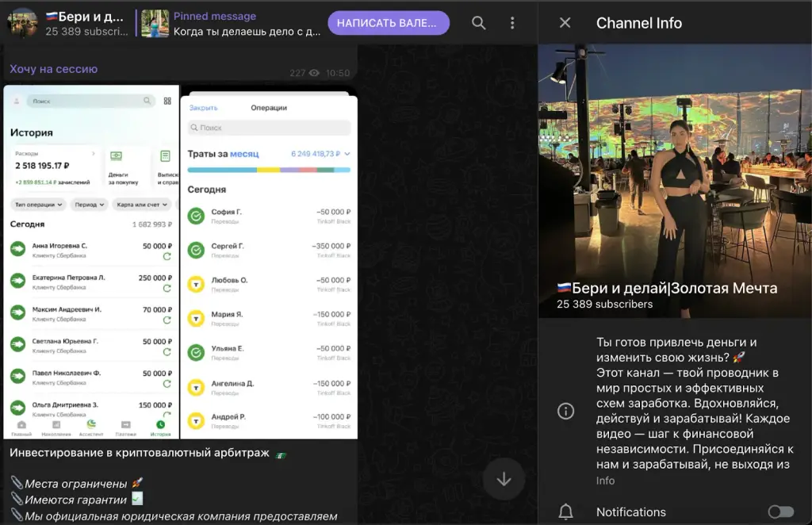Expand the Период filter dropdown
This screenshot has width=812, height=525.
[89, 205]
